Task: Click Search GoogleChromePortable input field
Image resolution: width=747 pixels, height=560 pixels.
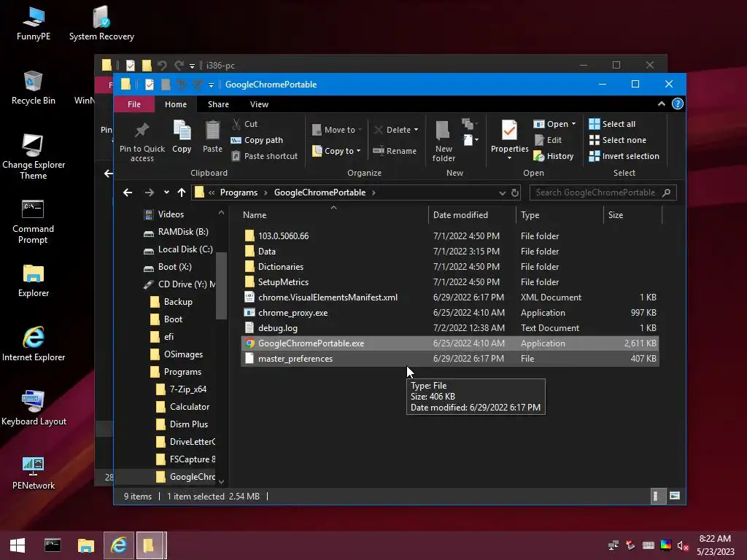Action: pyautogui.click(x=603, y=192)
